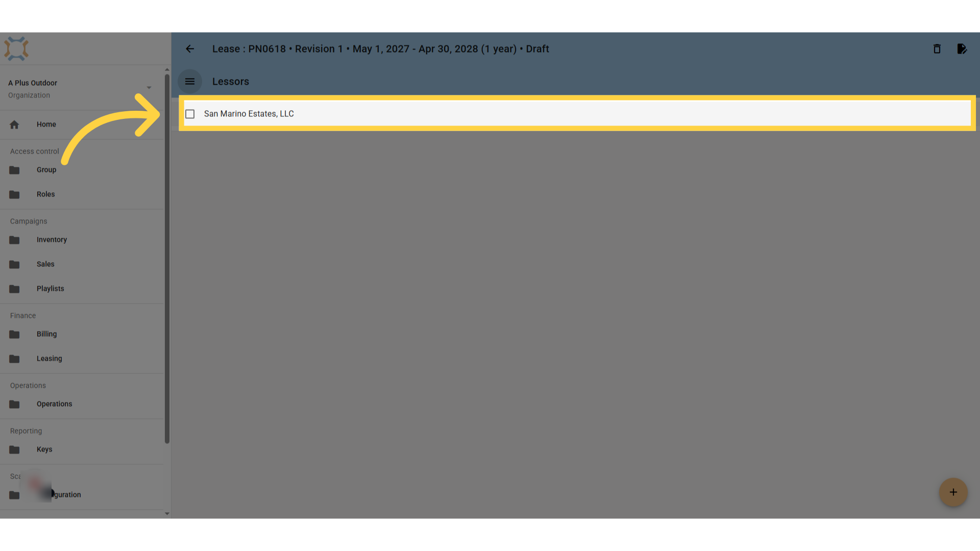Open the Home house icon
The image size is (980, 551).
[x=14, y=124]
